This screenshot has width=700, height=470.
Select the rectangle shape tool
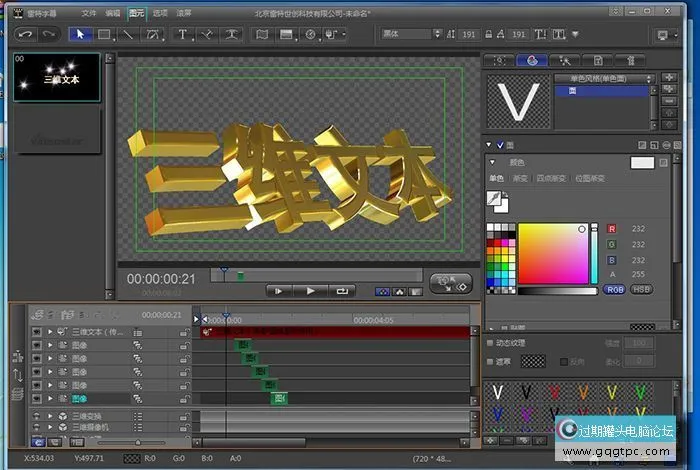[x=103, y=34]
